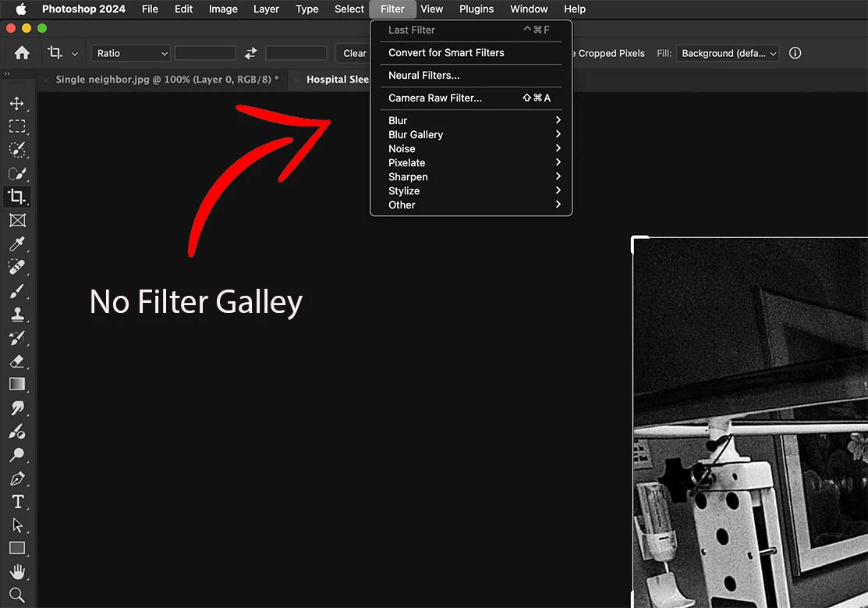Select the Clone Stamp tool
The height and width of the screenshot is (608, 868).
pos(16,315)
